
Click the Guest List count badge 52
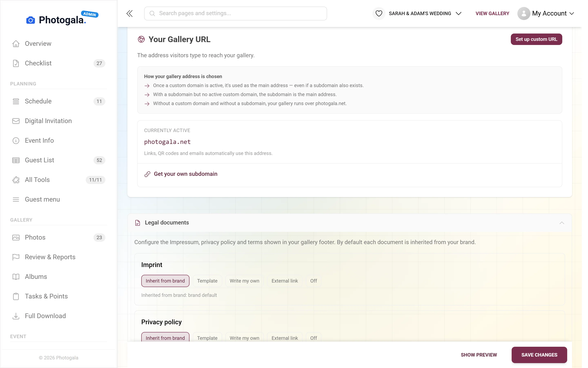(99, 160)
